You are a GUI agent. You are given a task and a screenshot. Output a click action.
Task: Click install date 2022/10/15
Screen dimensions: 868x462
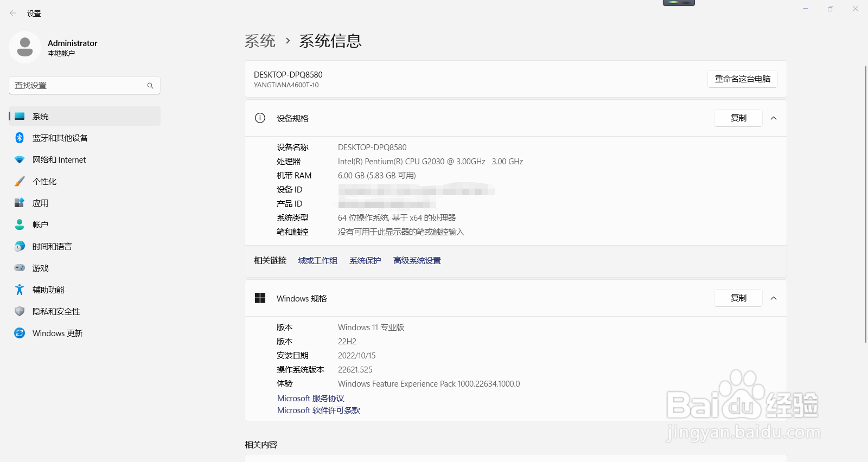point(356,356)
